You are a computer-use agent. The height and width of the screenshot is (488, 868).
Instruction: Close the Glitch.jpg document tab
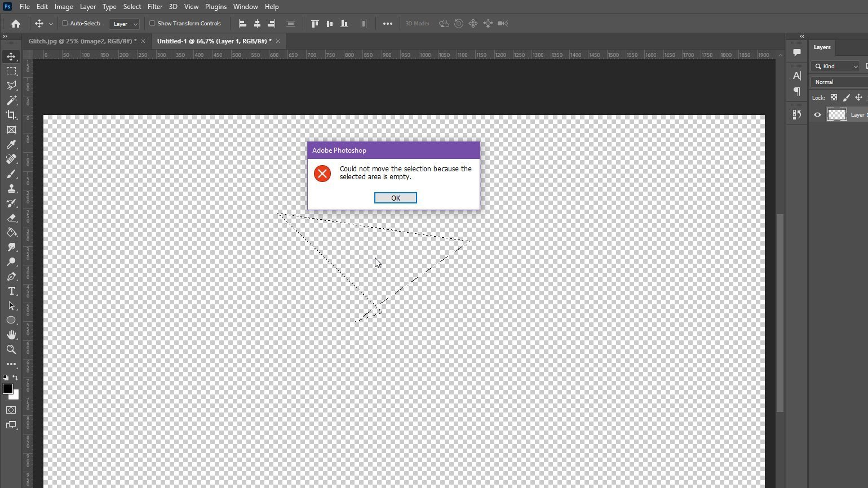click(143, 41)
